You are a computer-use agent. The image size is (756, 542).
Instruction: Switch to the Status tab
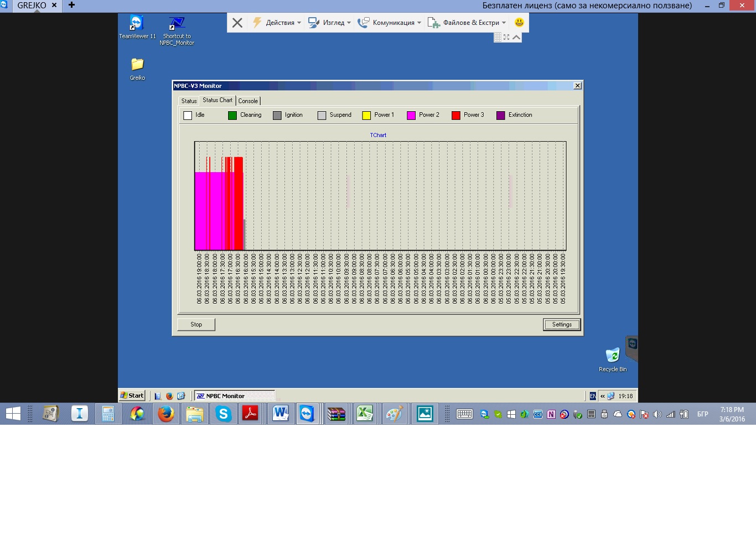coord(189,101)
